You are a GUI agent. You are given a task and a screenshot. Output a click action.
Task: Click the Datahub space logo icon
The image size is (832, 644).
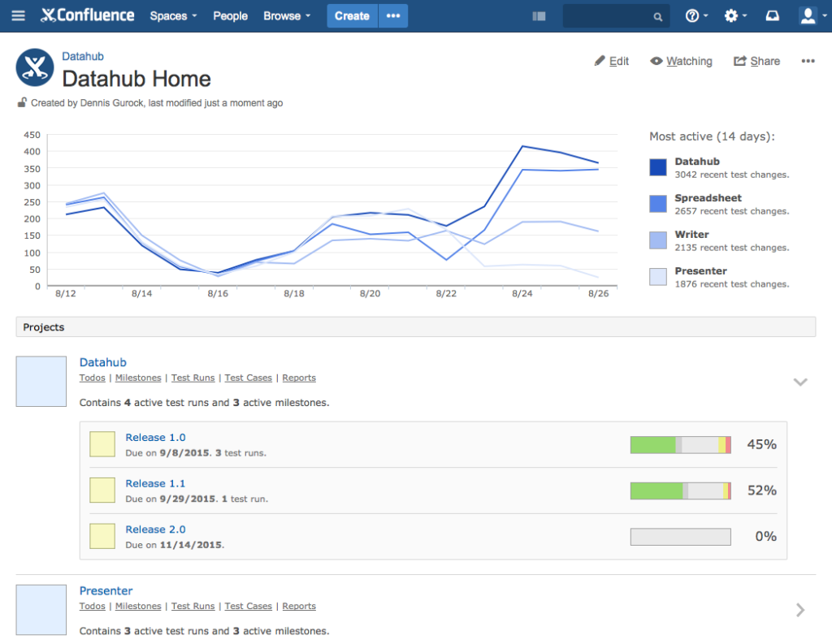[x=35, y=67]
